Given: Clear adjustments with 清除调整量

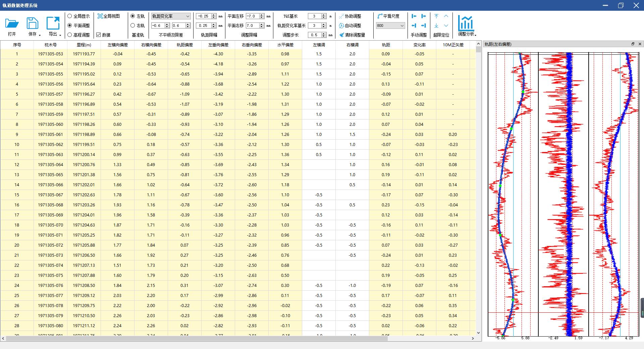Looking at the screenshot, I should coord(352,35).
